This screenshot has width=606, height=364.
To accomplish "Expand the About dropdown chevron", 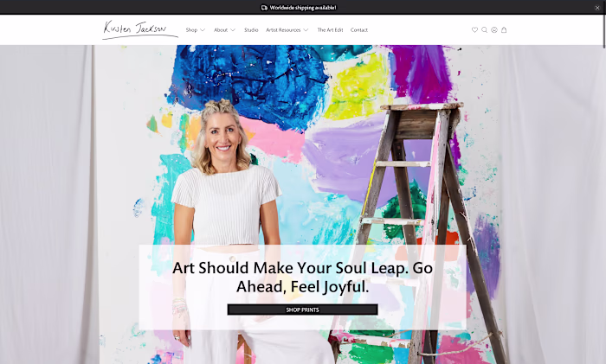I will click(x=233, y=29).
